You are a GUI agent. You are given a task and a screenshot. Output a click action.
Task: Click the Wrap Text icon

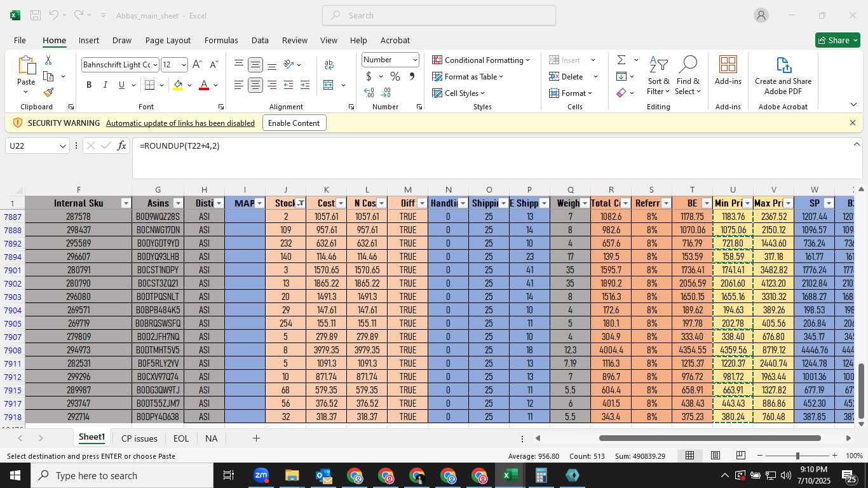click(329, 65)
